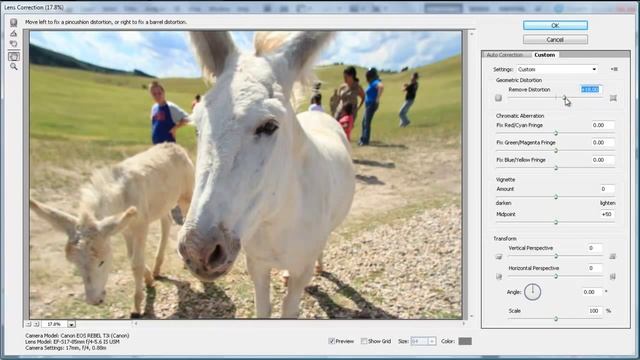Switch to the Custom tab
The image size is (640, 360).
click(x=544, y=55)
